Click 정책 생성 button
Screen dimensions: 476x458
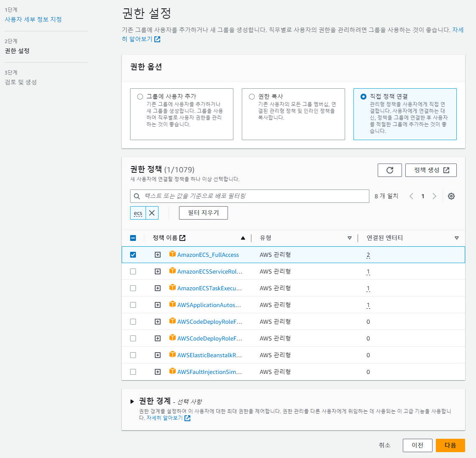pos(431,170)
